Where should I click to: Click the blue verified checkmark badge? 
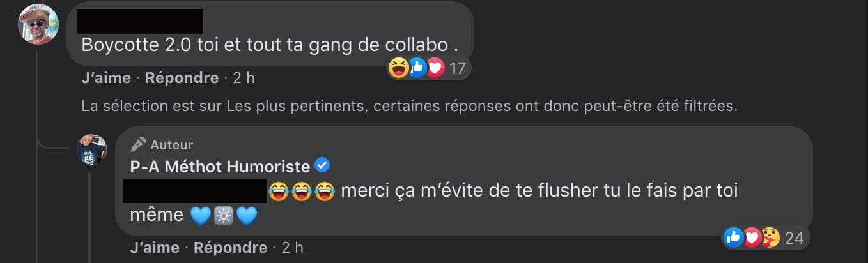(323, 166)
